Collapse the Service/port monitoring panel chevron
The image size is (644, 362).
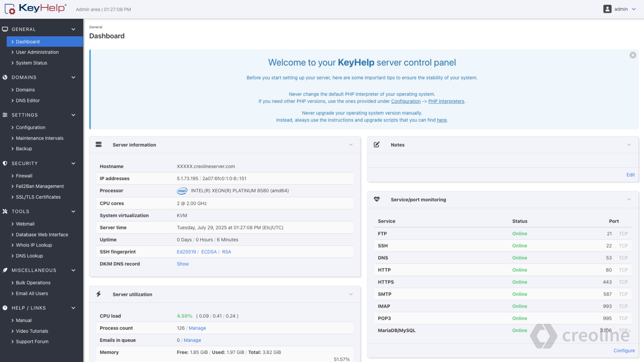click(x=629, y=199)
